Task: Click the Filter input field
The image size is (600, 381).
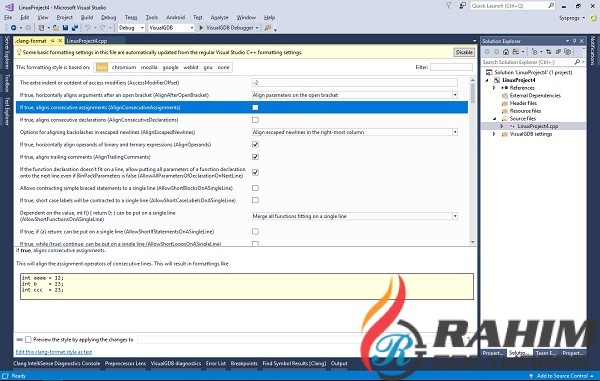Action: pos(452,67)
